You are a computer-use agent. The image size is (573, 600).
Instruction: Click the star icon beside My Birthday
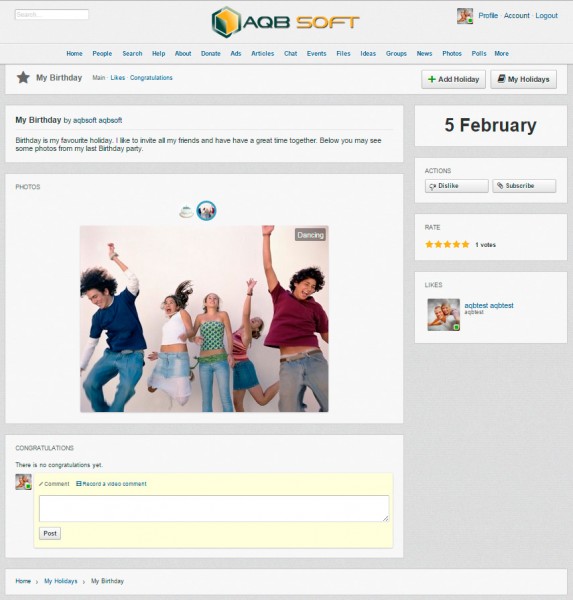click(23, 78)
